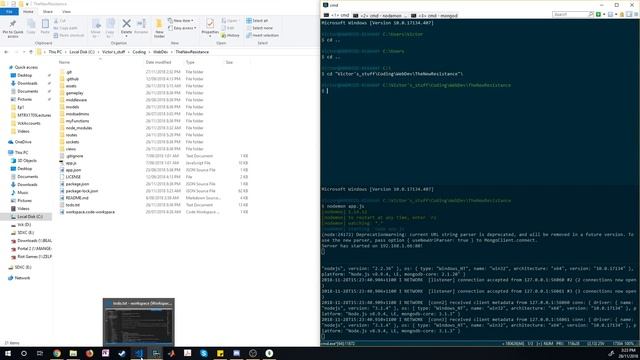
Task: Open Quick access in navigation pane
Action: pos(26,67)
